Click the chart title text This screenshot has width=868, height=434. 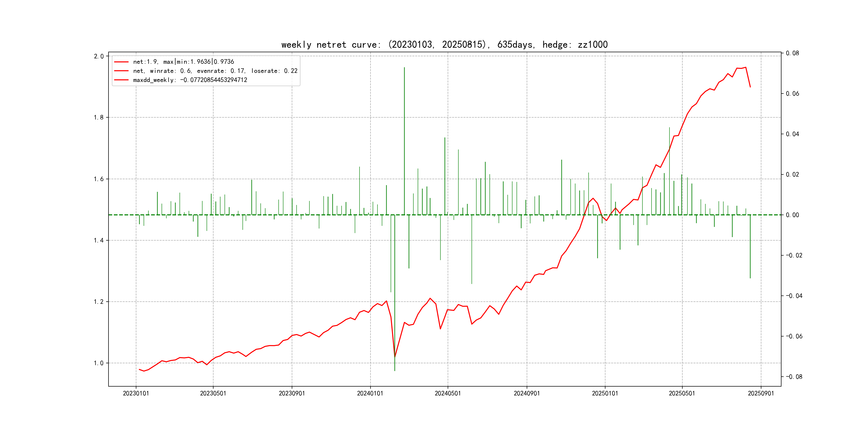coord(444,44)
